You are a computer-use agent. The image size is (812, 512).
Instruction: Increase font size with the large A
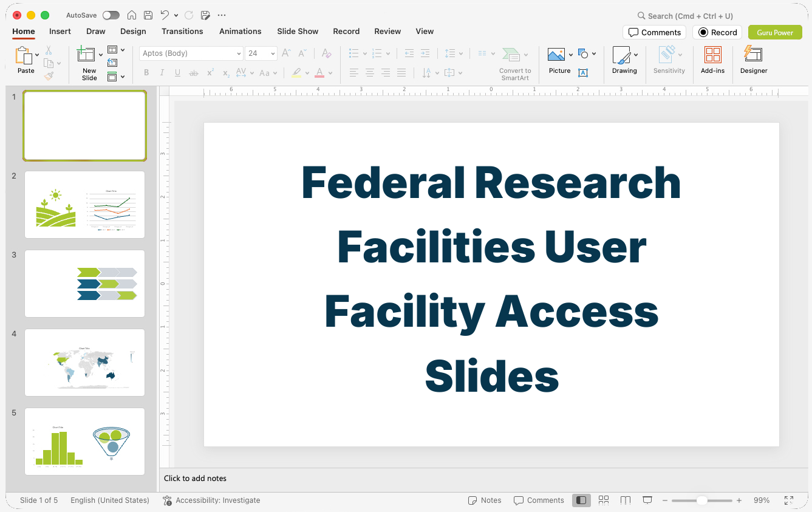(286, 53)
